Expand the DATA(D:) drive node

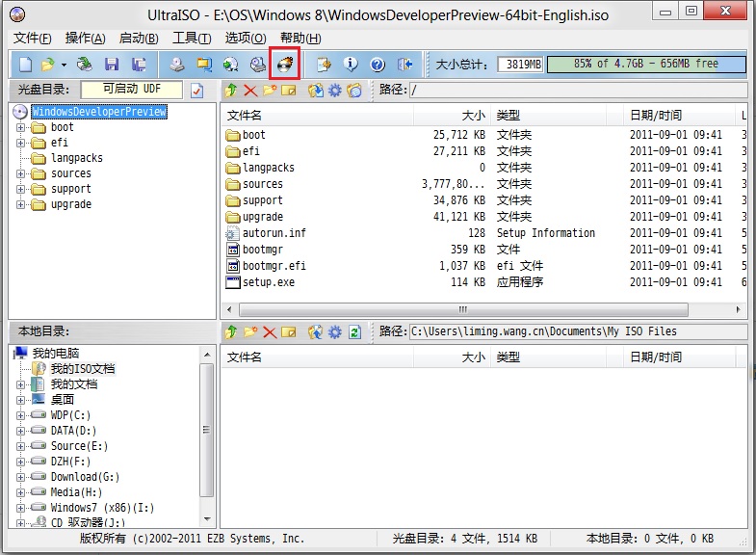pos(21,431)
